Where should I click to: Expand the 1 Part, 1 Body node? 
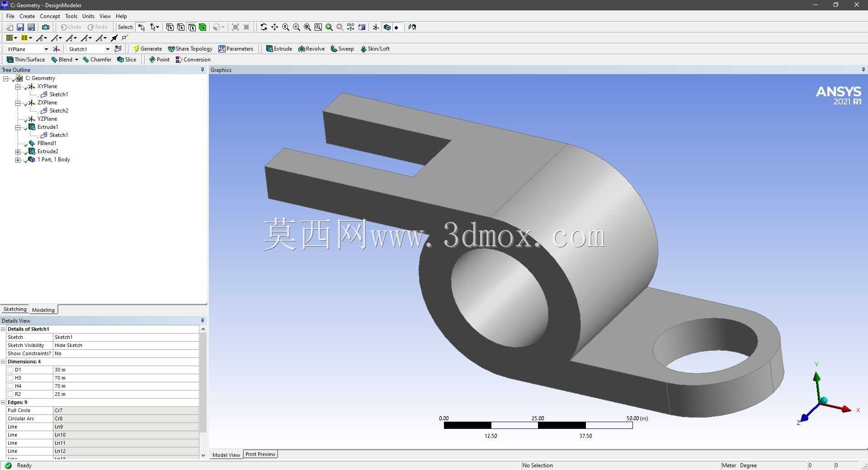coord(18,160)
